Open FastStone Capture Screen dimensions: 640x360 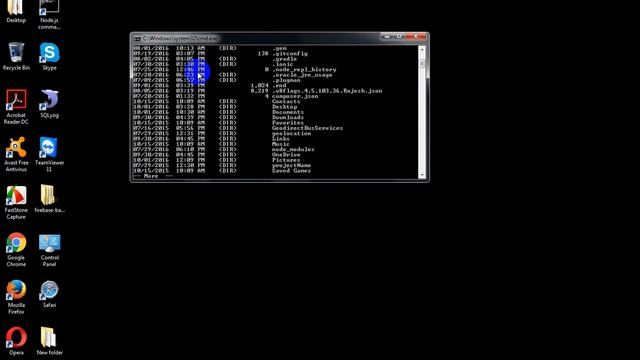click(16, 202)
